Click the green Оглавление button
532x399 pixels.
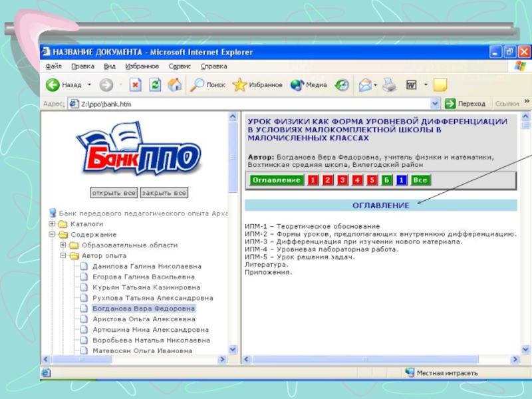(277, 180)
